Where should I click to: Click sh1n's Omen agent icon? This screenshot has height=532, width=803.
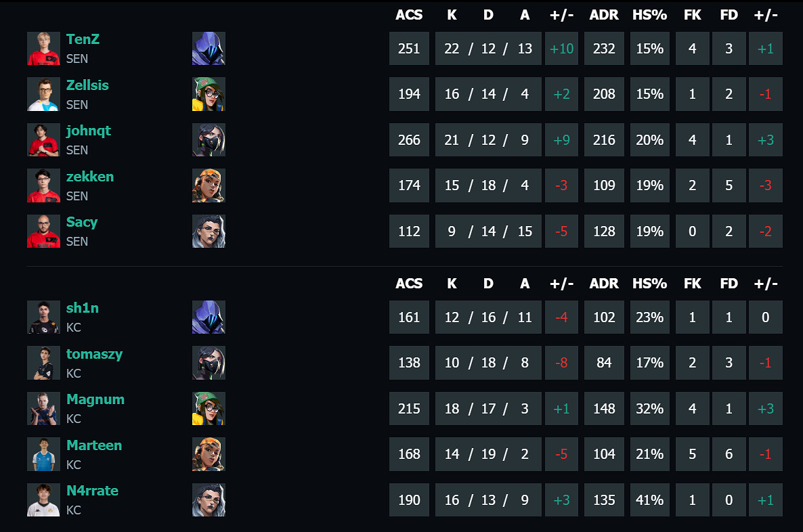pos(209,317)
